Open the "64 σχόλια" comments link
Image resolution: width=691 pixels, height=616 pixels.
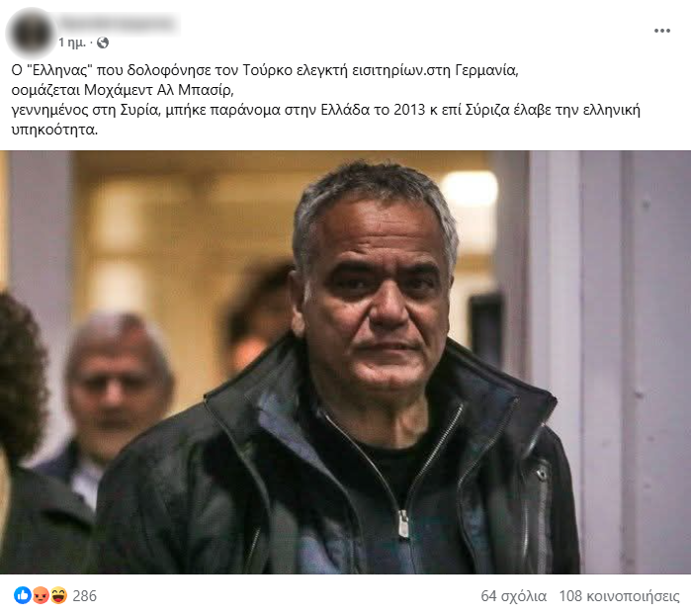click(513, 596)
